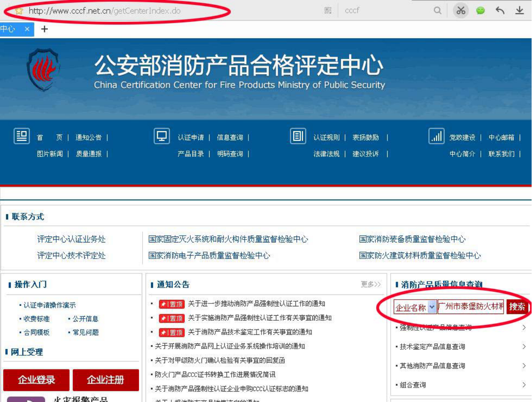Screen dimensions: 532x402
Task: Click the green WeChat icon in browser toolbar
Action: pos(480,11)
